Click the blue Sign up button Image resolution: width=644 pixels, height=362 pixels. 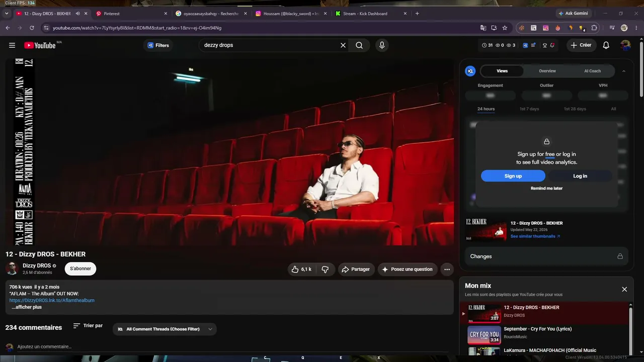coord(513,176)
